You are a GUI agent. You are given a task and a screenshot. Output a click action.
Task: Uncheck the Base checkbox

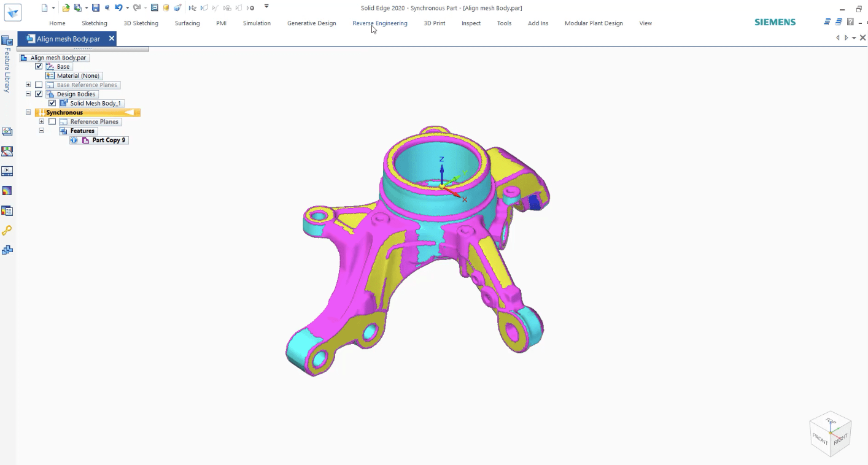tap(39, 66)
